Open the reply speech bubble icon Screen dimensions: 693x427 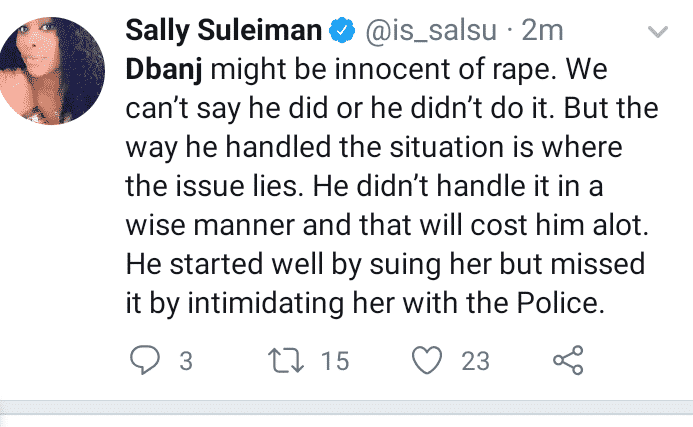(145, 360)
